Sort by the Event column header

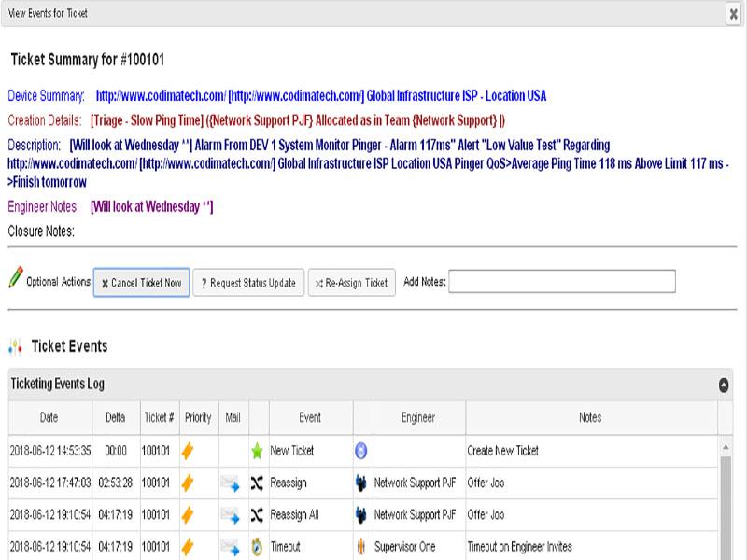(311, 417)
